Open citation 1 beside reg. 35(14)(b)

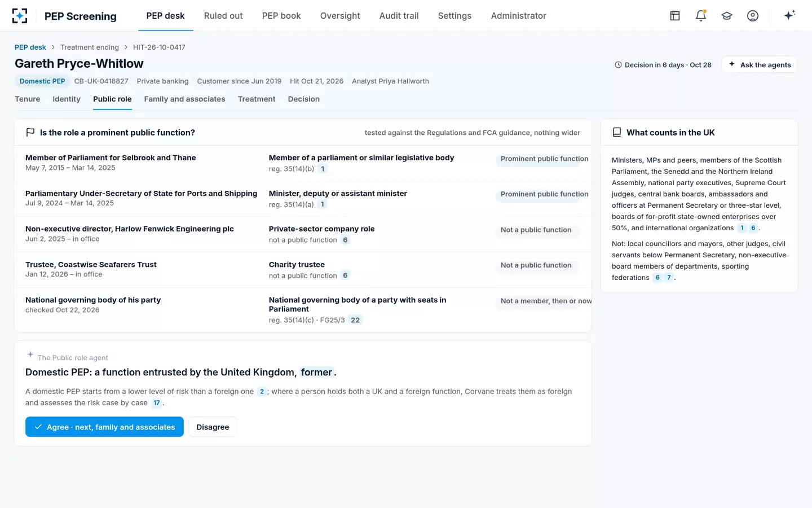click(x=323, y=169)
